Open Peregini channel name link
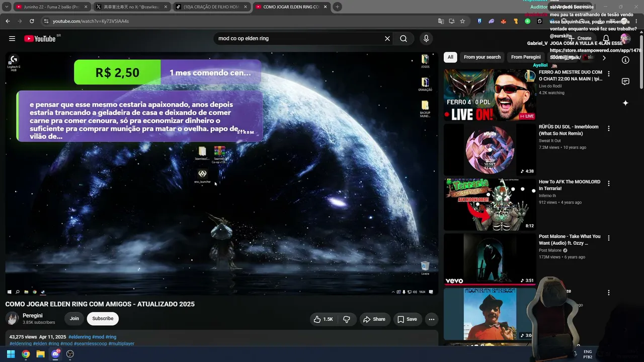Viewport: 644px width, 362px height. (x=33, y=316)
